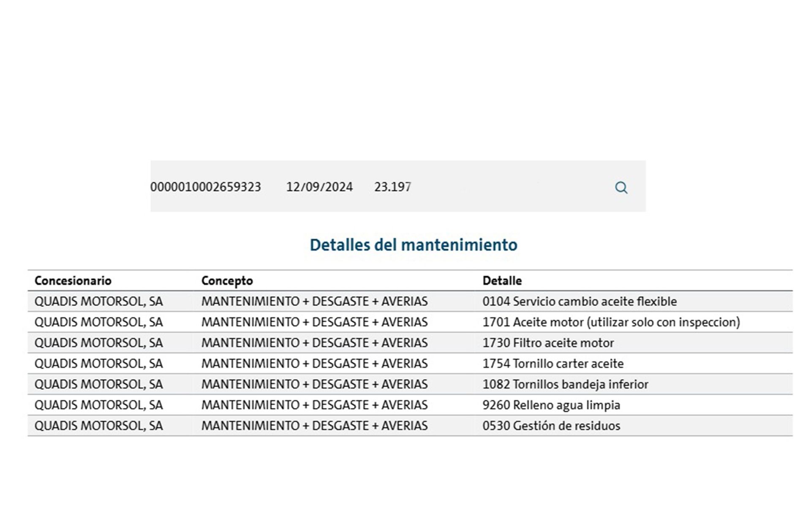The height and width of the screenshot is (532, 811).
Task: Select row 1701 Aceite motor
Action: coord(410,322)
